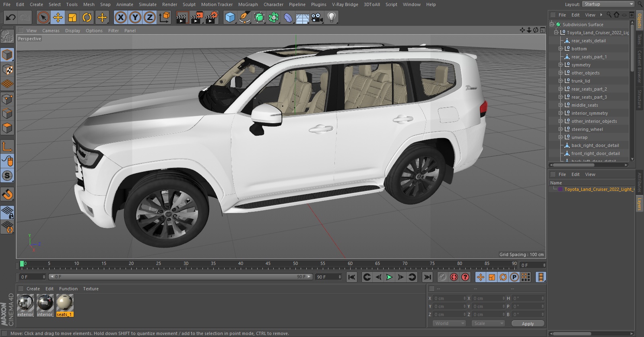The height and width of the screenshot is (337, 644).
Task: Select the Live Selection tool
Action: 43,17
